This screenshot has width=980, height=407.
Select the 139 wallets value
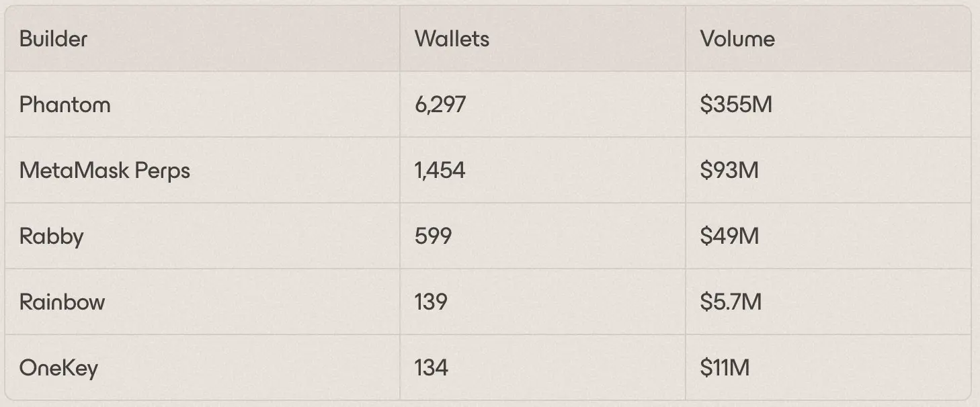(x=432, y=302)
